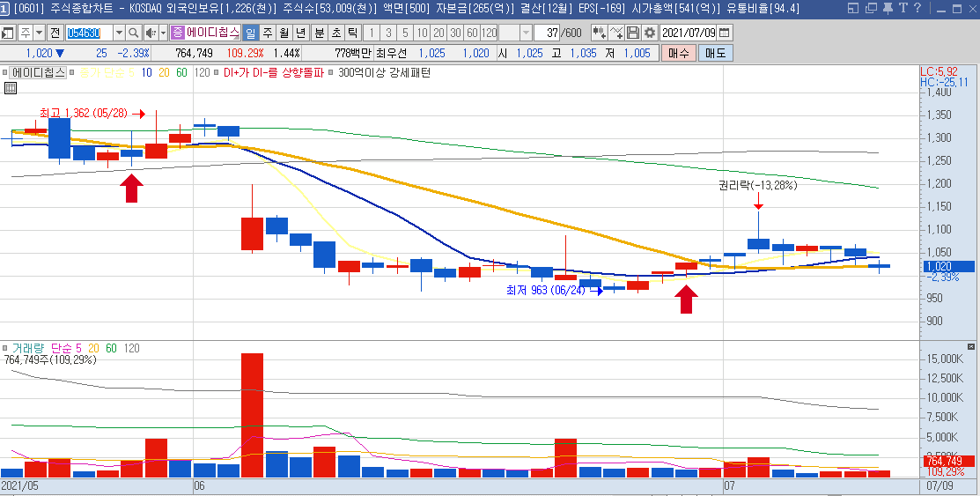The width and height of the screenshot is (980, 496).
Task: Click the stock search magnifier icon
Action: coord(133,33)
